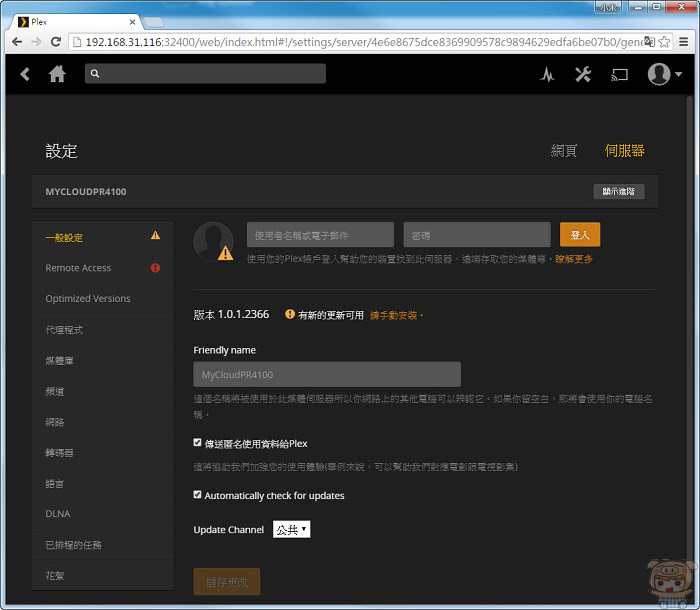Viewport: 700px width, 610px height.
Task: Open 代理程式 settings section
Action: point(103,330)
